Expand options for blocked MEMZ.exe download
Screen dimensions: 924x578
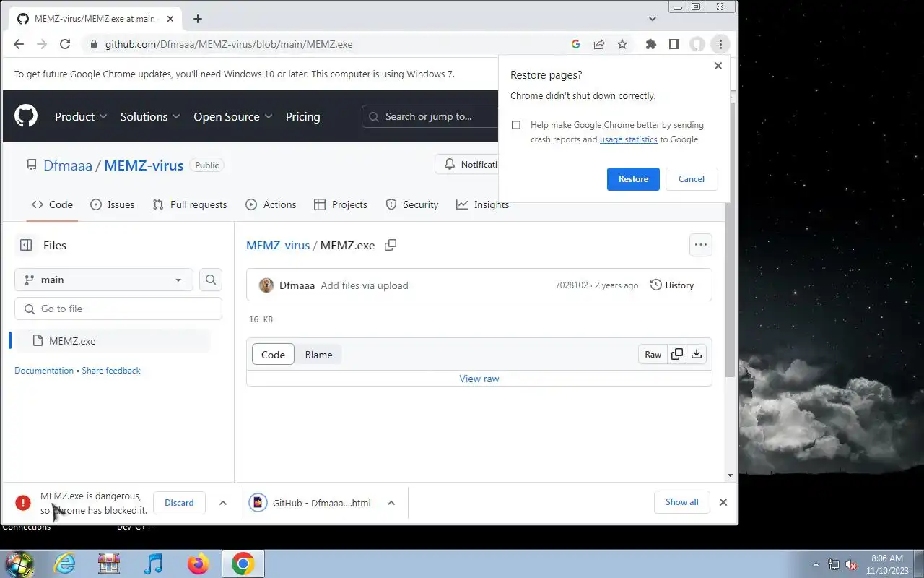coord(223,503)
